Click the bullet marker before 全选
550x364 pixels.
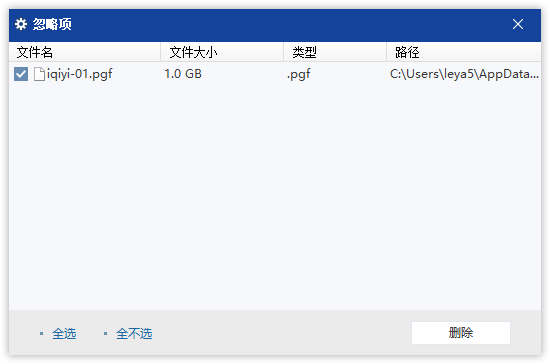[x=41, y=333]
